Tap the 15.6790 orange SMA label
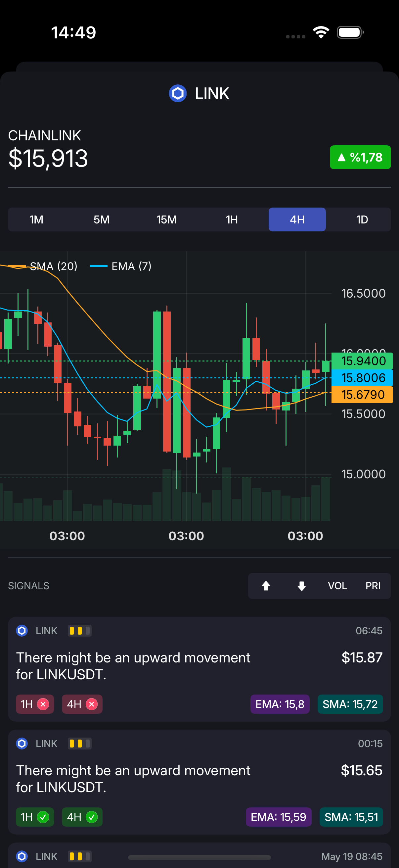This screenshot has width=399, height=868. [x=362, y=395]
